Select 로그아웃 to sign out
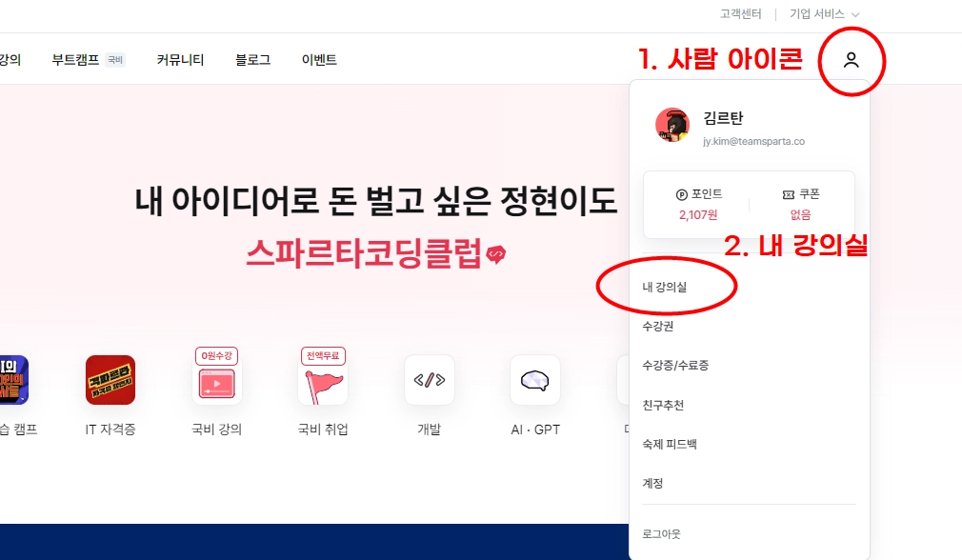Screen dimensions: 962x560 (661, 534)
